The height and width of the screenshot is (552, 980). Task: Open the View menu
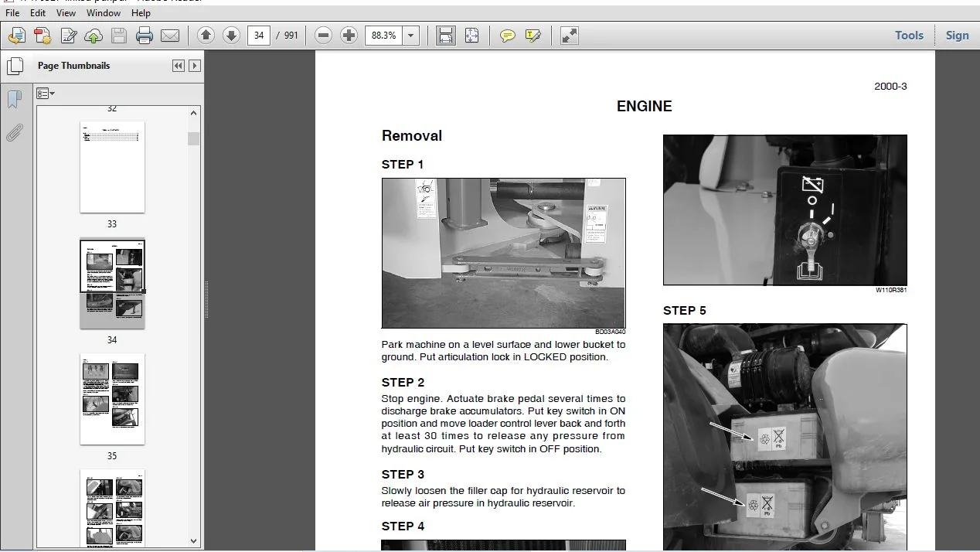pyautogui.click(x=66, y=12)
